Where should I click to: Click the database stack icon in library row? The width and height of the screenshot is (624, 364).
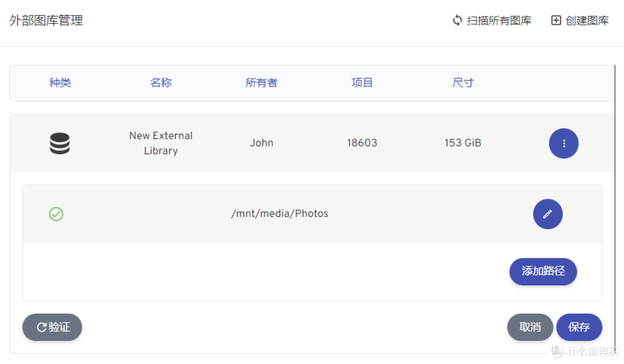[x=60, y=143]
